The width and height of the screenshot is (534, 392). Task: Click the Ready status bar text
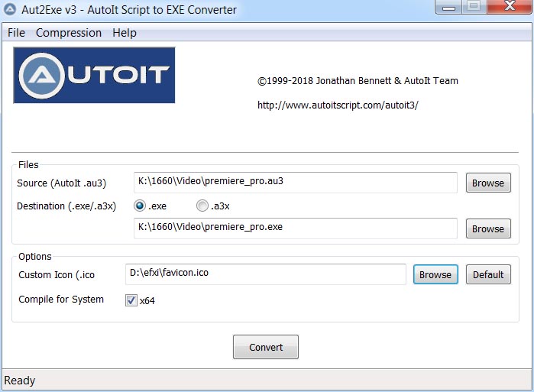click(x=19, y=381)
